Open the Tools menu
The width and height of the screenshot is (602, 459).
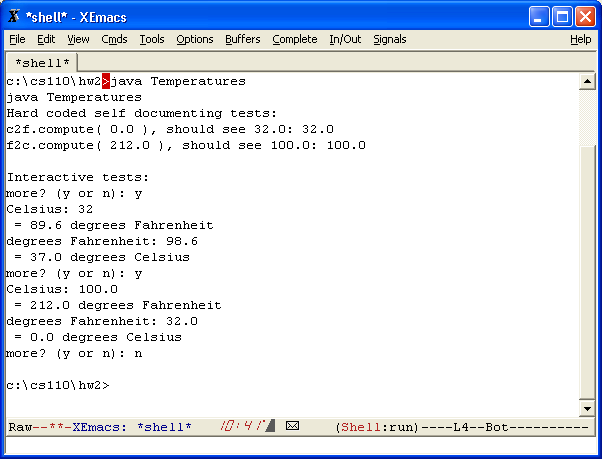(152, 39)
